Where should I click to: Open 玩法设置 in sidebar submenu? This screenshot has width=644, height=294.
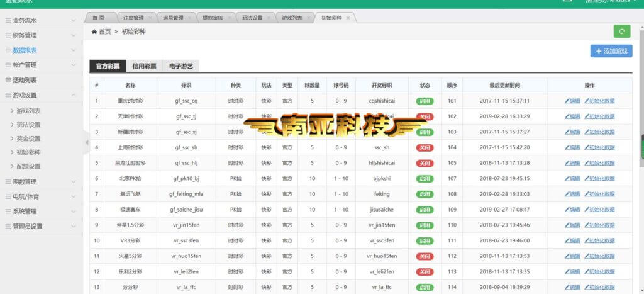click(28, 125)
